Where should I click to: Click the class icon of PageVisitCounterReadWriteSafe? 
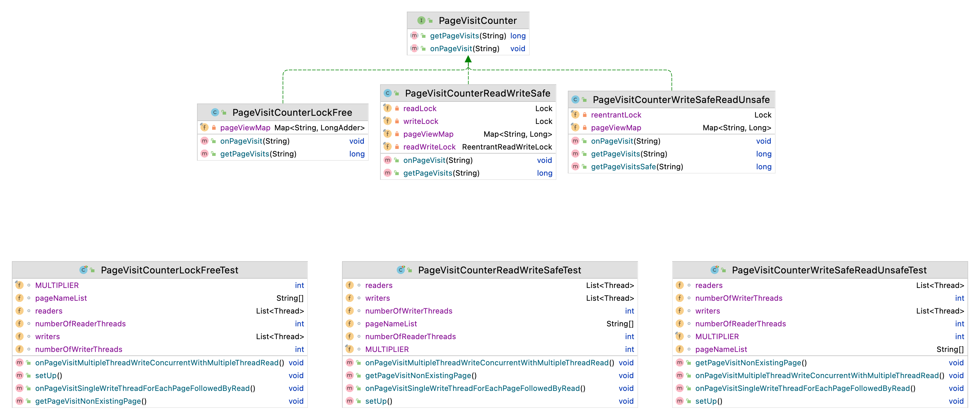coord(387,93)
